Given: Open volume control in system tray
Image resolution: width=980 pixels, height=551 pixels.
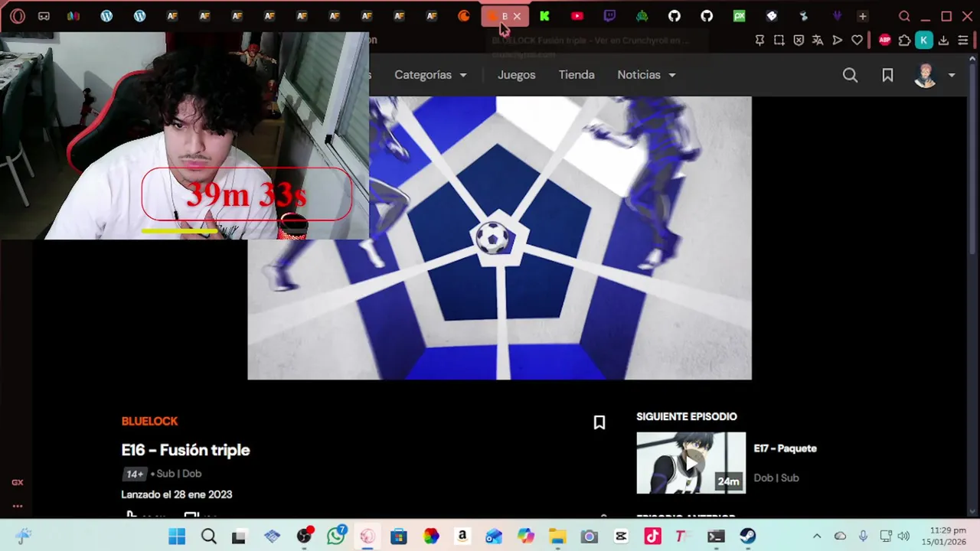Looking at the screenshot, I should pyautogui.click(x=903, y=536).
